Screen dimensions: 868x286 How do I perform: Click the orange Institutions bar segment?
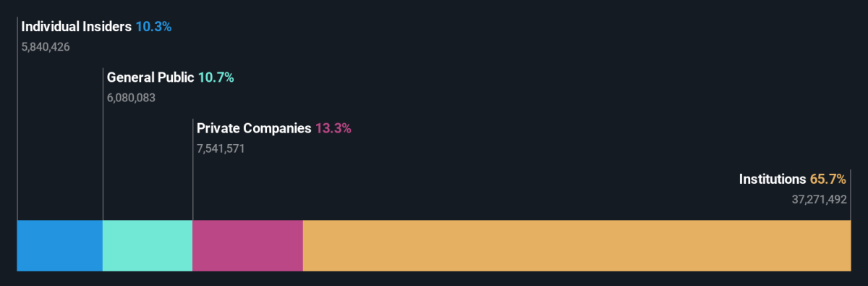coord(577,245)
